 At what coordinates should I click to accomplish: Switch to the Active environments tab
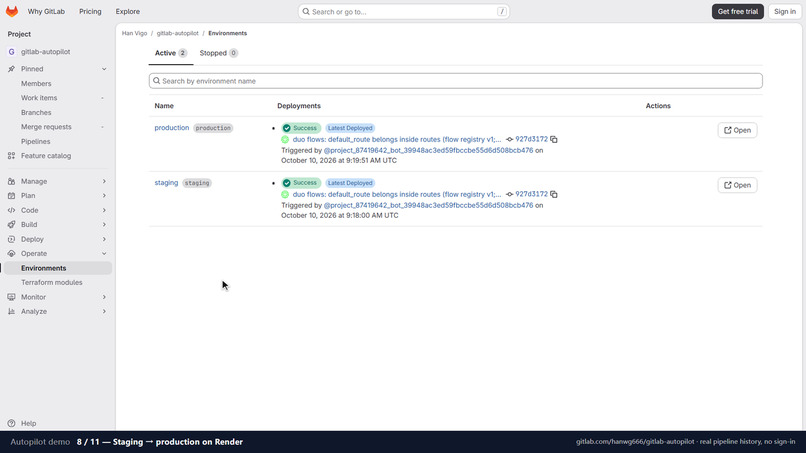[x=171, y=53]
